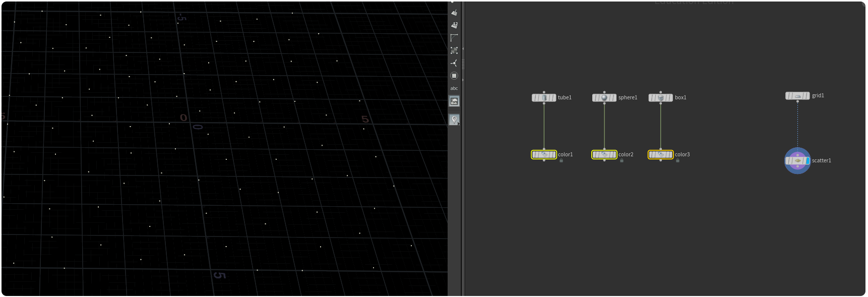
Task: Click the lock badge below color1
Action: pos(561,160)
